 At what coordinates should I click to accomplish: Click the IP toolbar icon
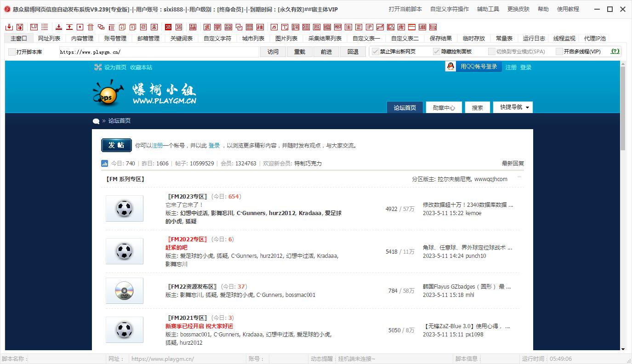[370, 27]
